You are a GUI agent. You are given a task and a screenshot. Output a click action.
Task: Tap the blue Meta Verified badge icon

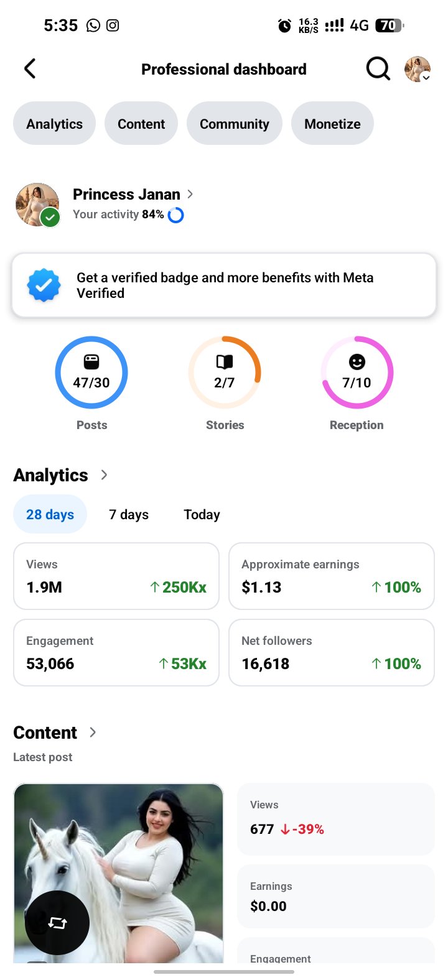pos(44,285)
